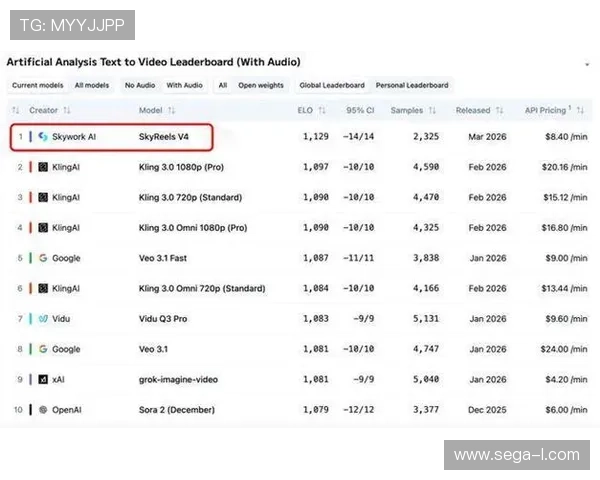The height and width of the screenshot is (480, 600).
Task: Toggle the Current models filter
Action: click(38, 86)
